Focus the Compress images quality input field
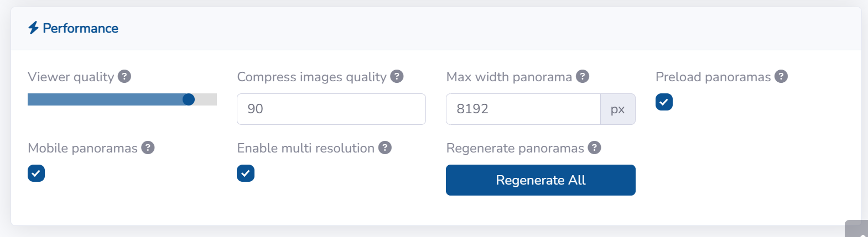 point(331,109)
